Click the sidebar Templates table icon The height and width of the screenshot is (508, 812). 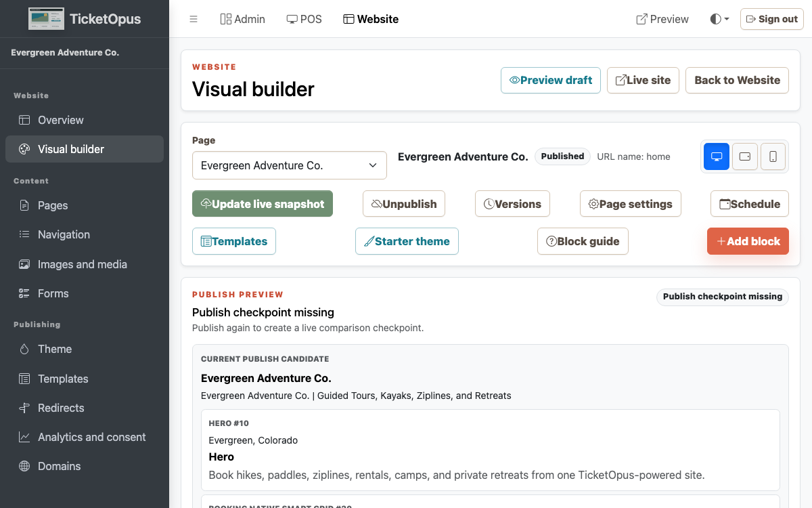tap(24, 379)
